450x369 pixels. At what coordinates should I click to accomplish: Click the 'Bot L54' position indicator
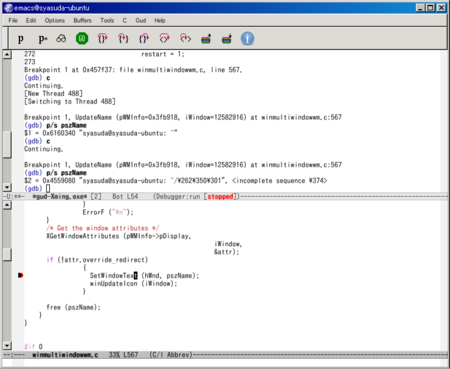125,197
